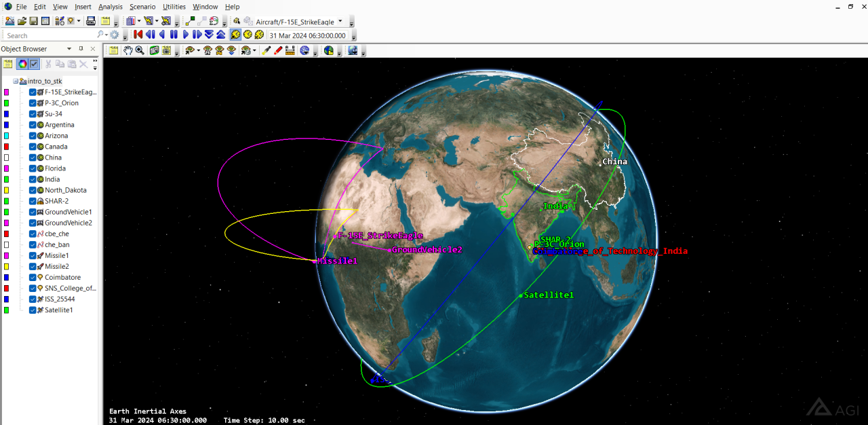Click the magenta color swatch beside F-15E_StrikeEagle

pos(6,92)
